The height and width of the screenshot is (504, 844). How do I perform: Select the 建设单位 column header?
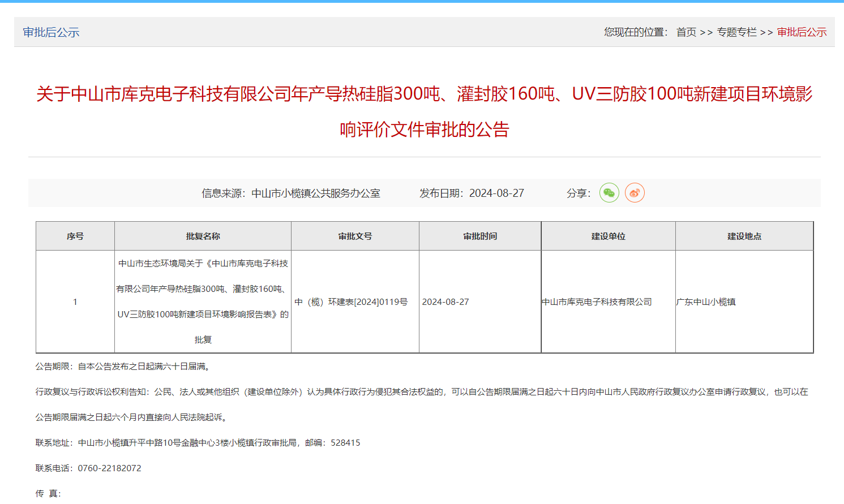[x=608, y=236]
